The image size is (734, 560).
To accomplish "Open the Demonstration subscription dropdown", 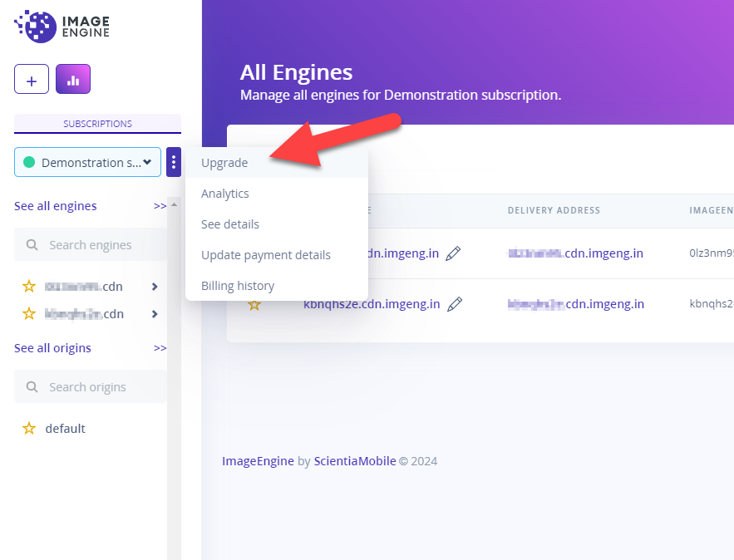I will [87, 162].
